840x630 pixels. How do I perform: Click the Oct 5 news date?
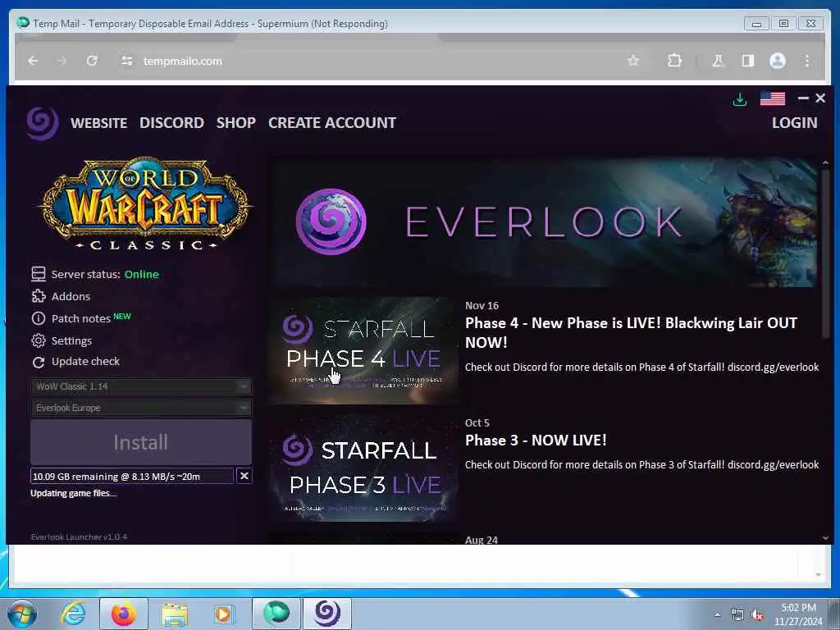coord(477,423)
